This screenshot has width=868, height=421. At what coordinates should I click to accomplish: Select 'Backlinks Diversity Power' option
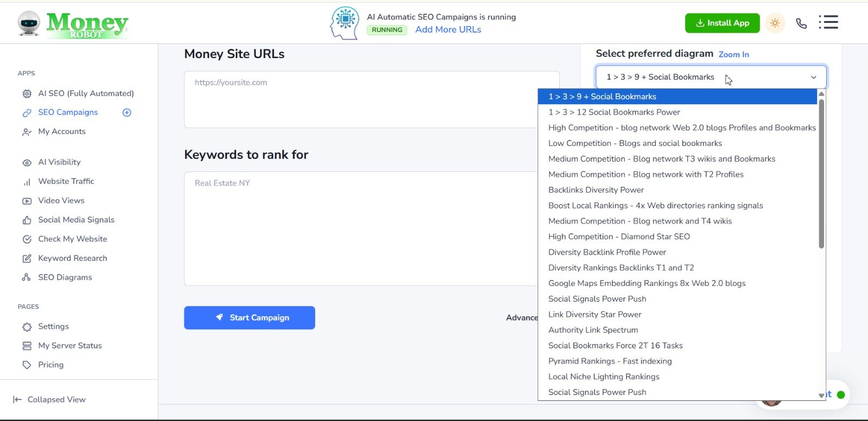point(677,190)
